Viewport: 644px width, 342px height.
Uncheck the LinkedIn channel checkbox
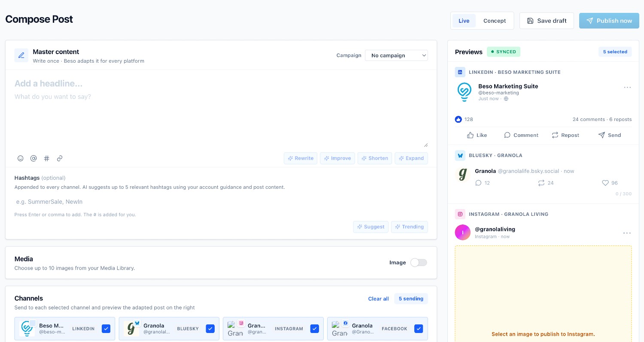coord(106,329)
